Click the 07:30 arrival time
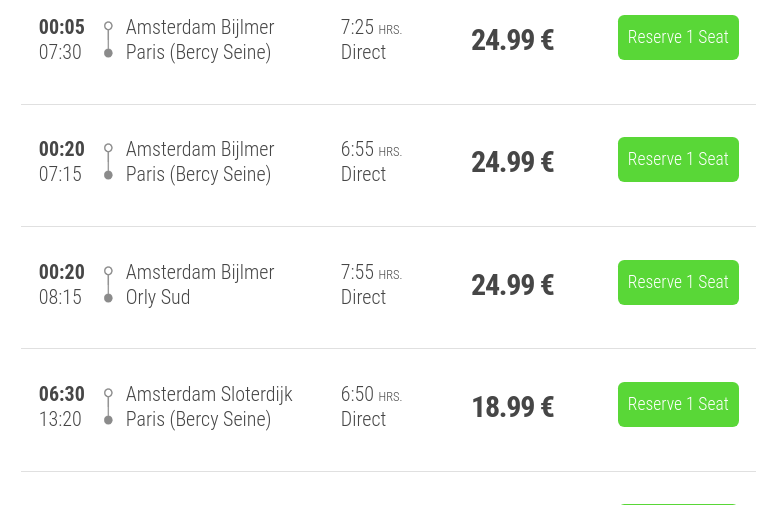The width and height of the screenshot is (777, 505). [x=60, y=52]
